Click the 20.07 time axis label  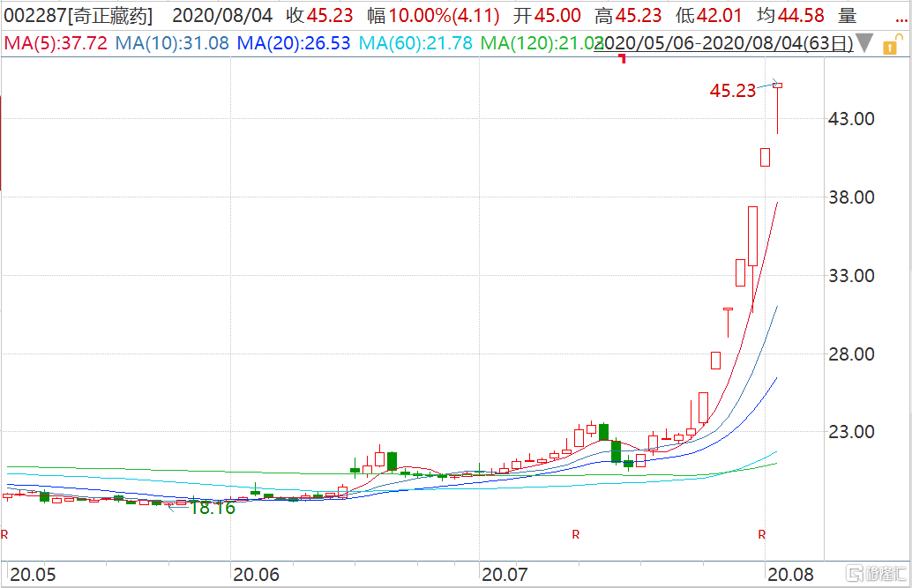[x=505, y=575]
